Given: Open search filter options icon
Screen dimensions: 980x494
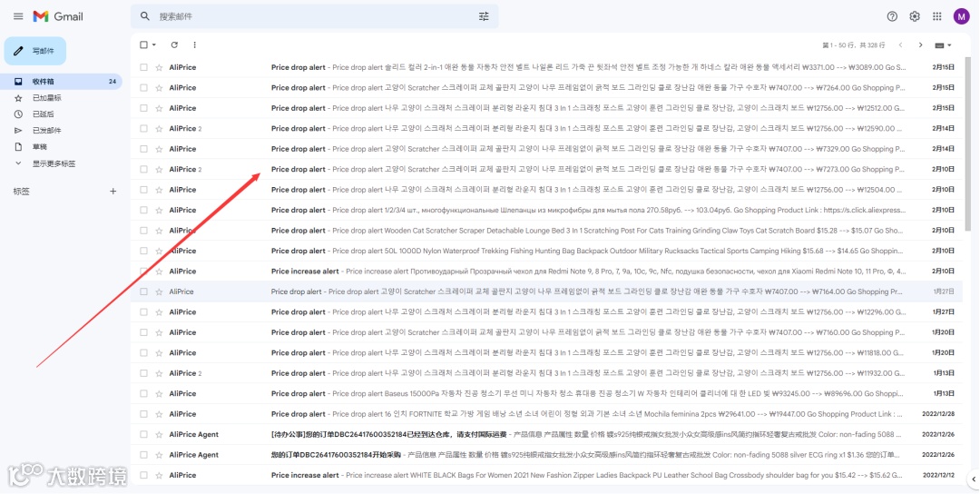Looking at the screenshot, I should tap(484, 16).
